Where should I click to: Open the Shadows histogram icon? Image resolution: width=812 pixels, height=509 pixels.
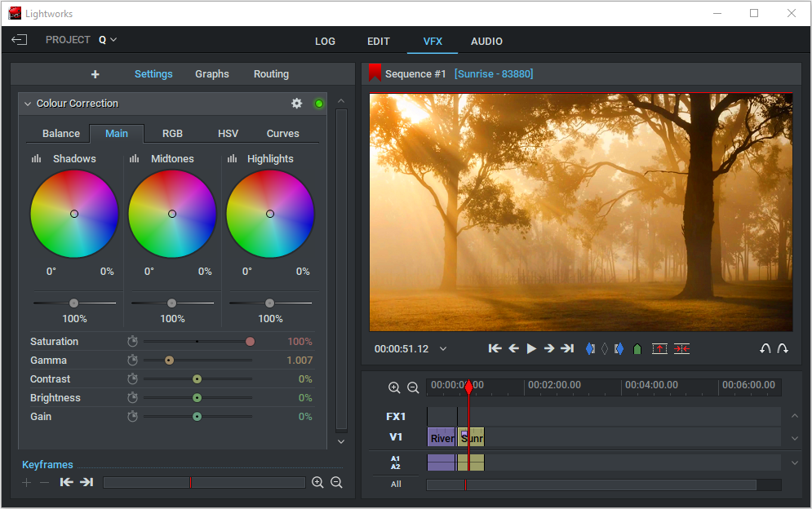coord(36,158)
